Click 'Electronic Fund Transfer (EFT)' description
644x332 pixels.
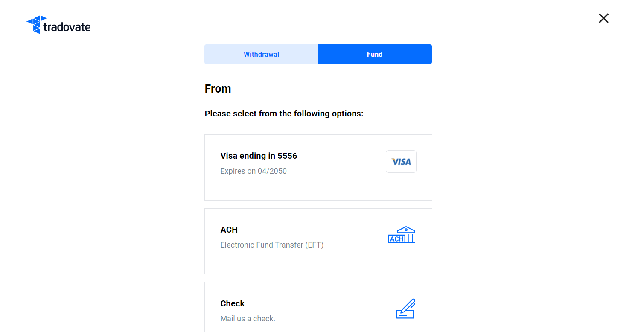point(272,245)
